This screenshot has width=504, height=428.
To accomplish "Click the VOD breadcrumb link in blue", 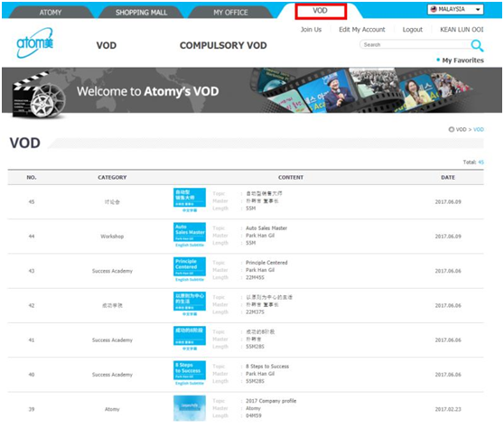I will (479, 129).
